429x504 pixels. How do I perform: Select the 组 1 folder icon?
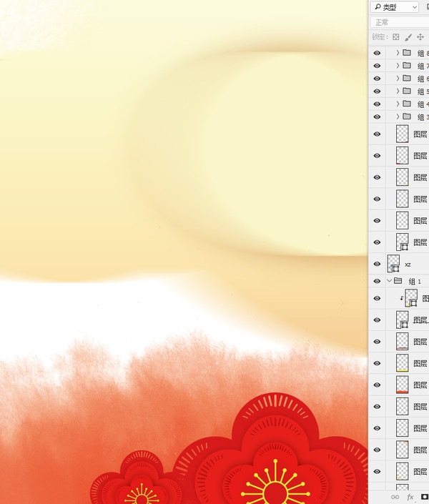click(398, 281)
